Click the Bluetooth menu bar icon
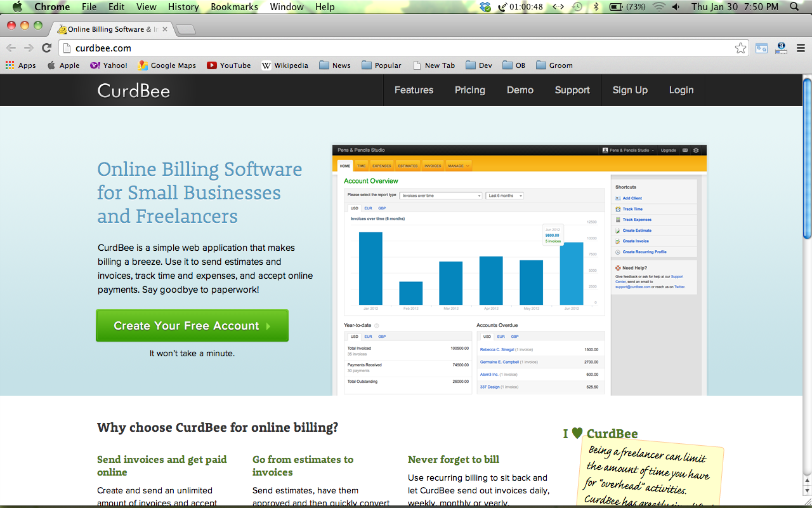The image size is (812, 508). click(x=596, y=7)
